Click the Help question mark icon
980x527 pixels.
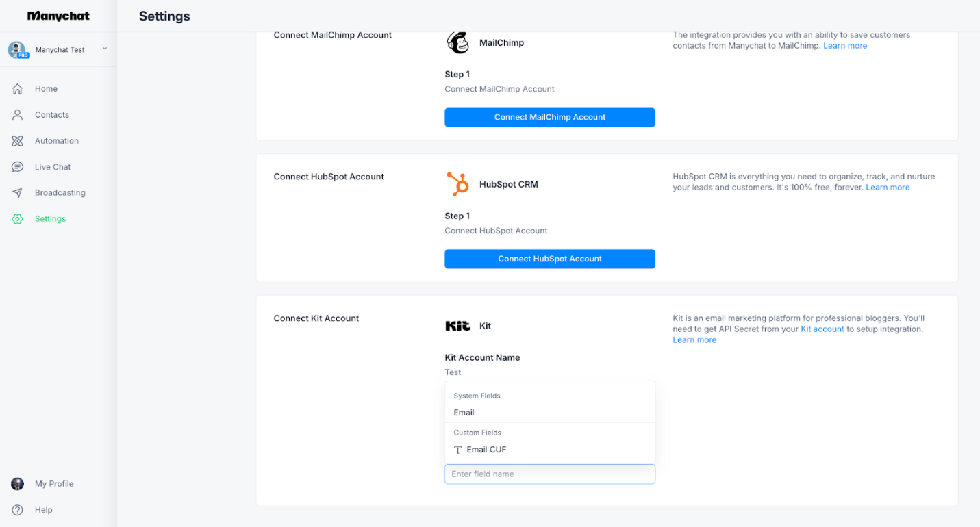coord(18,510)
